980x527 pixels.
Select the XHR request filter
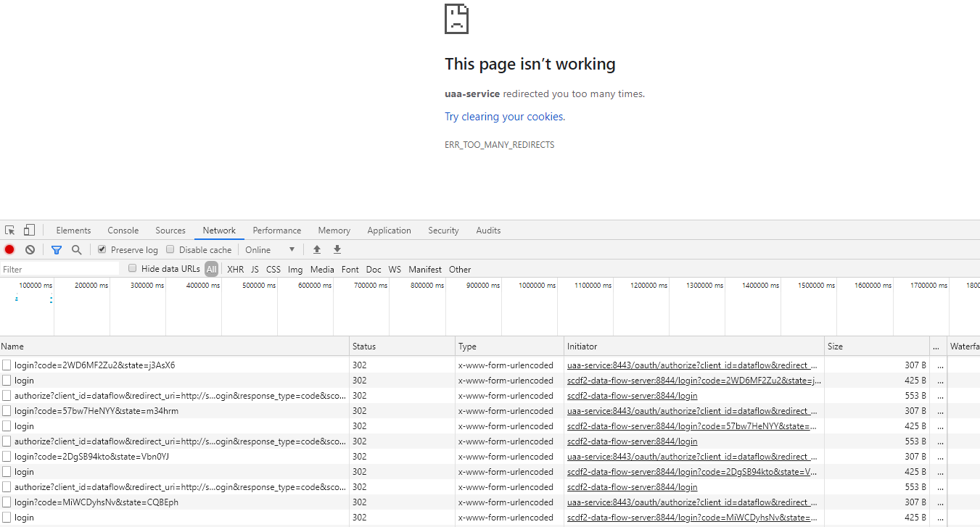[235, 269]
